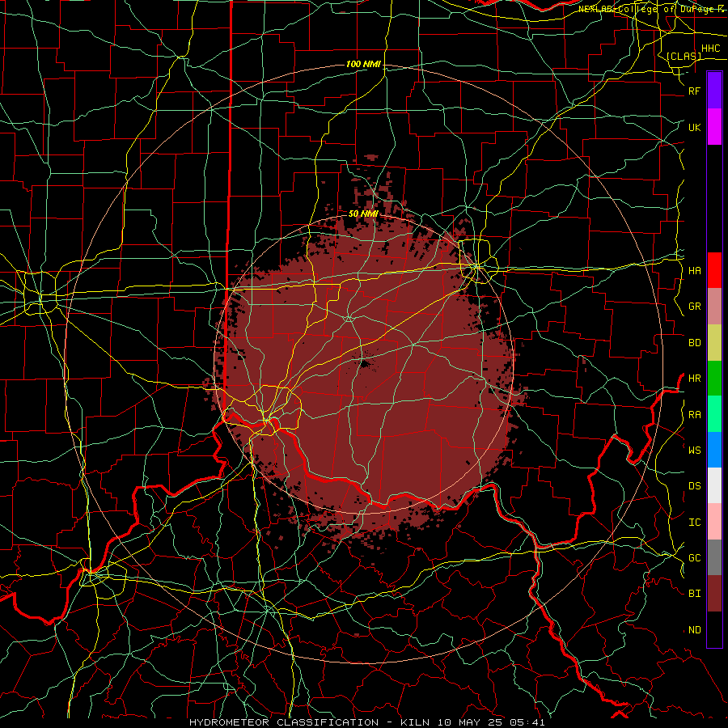The width and height of the screenshot is (728, 728).
Task: Click the dark green HR legend swatch
Action: 714,379
